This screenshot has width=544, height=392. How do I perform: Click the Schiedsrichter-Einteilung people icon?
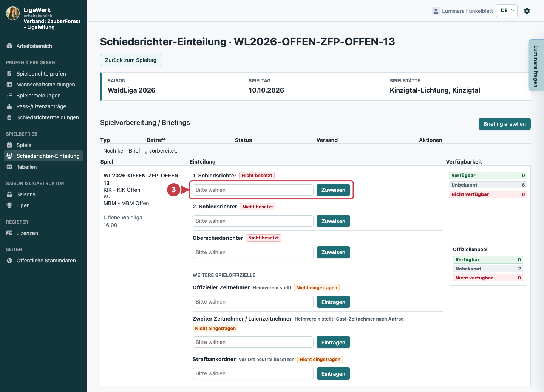[x=9, y=156]
